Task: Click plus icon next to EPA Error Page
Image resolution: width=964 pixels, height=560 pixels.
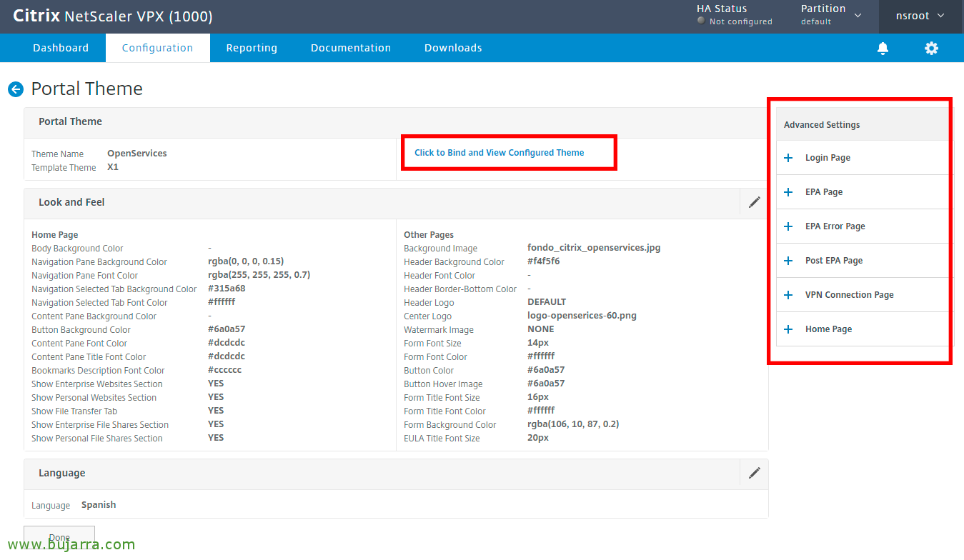Action: coord(788,226)
